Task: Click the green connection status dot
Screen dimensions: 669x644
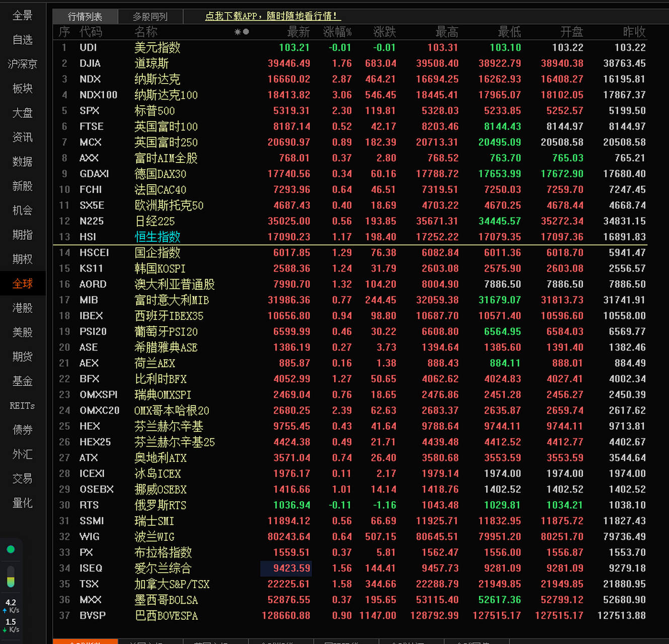Action: click(x=11, y=549)
